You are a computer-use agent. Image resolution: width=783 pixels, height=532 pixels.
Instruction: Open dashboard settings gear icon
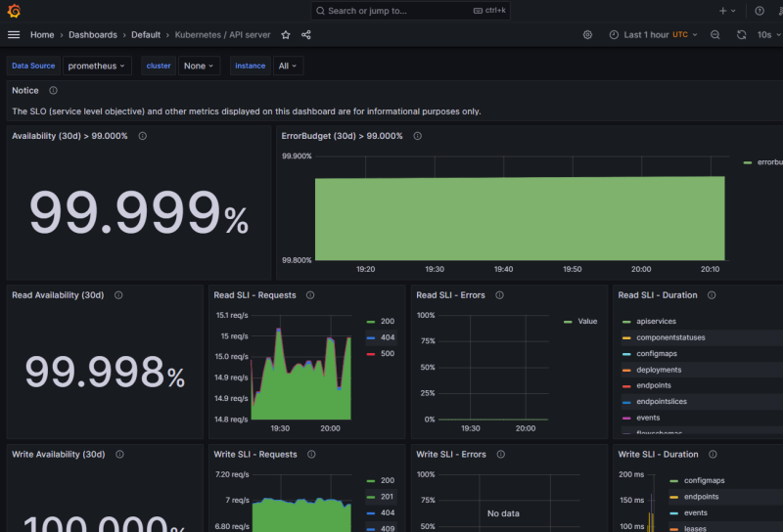[587, 34]
